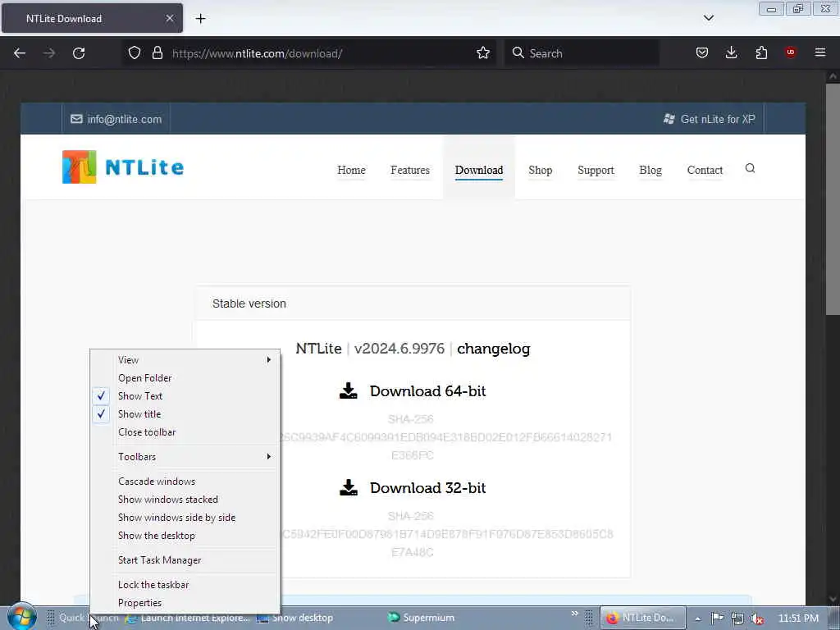View site security via padlock icon
This screenshot has width=840, height=630.
[157, 52]
